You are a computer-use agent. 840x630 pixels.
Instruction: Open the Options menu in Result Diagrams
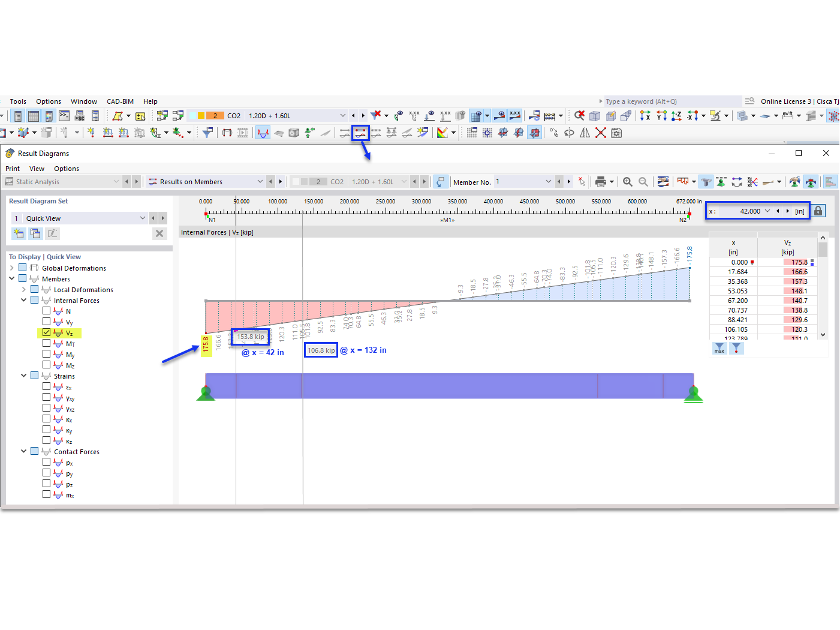66,168
